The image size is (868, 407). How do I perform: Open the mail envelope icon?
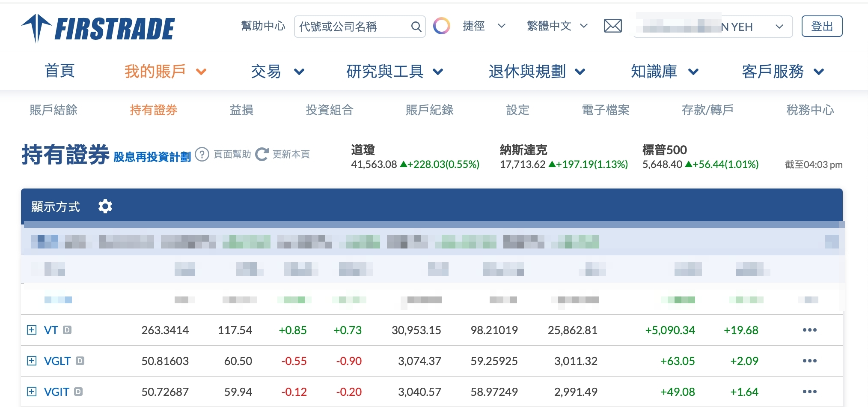[x=612, y=26]
